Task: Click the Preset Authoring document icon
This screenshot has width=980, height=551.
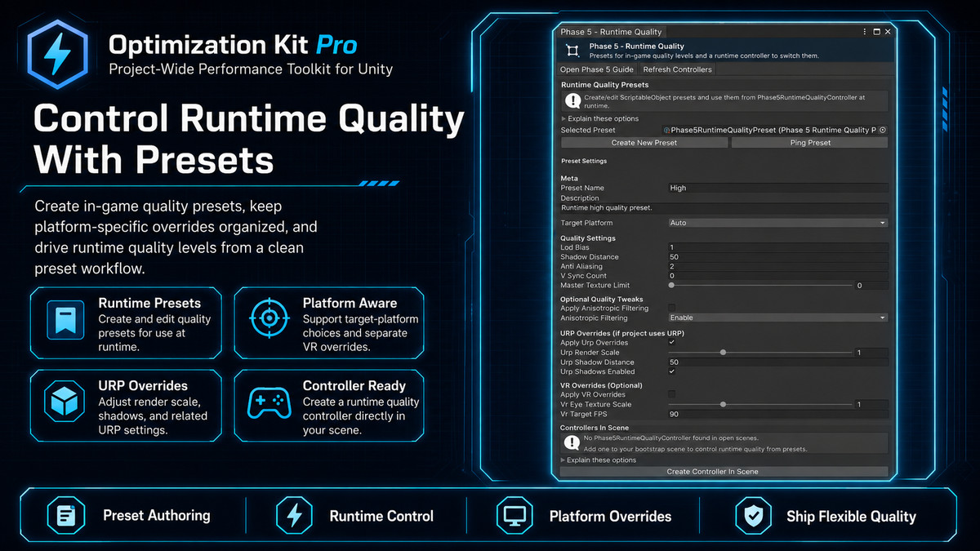Action: point(65,516)
